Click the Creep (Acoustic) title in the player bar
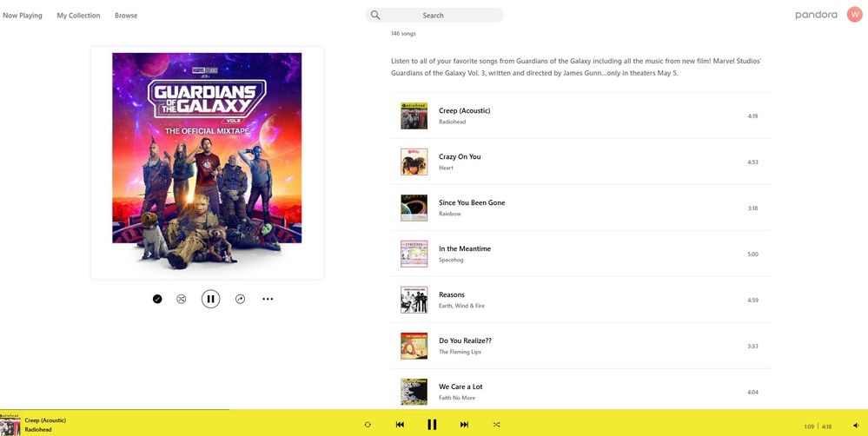 point(45,420)
